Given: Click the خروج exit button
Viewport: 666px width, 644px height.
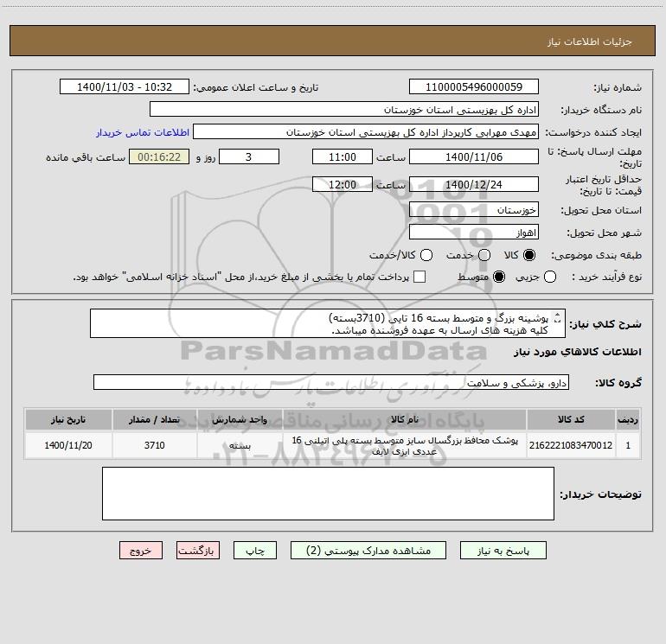Looking at the screenshot, I should (141, 550).
